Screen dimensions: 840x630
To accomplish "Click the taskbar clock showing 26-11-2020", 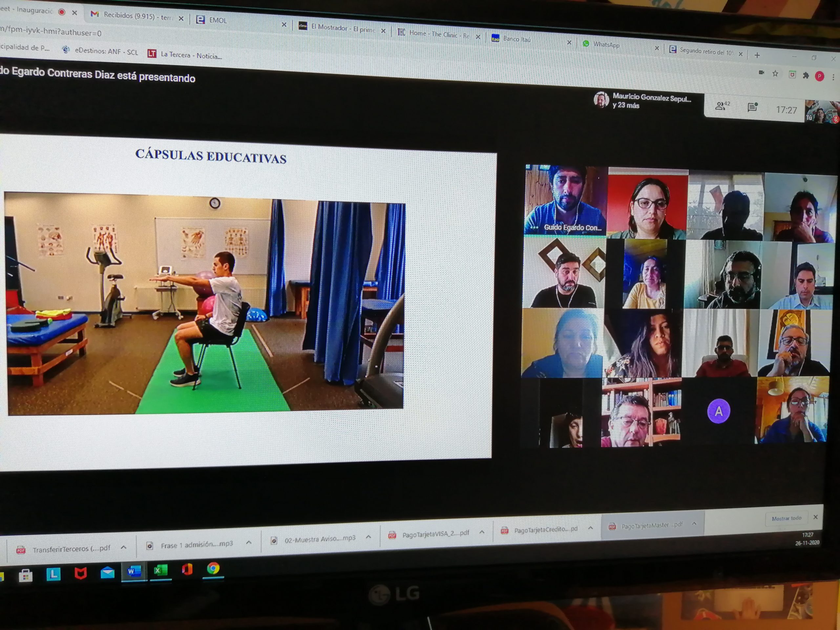I will point(807,539).
